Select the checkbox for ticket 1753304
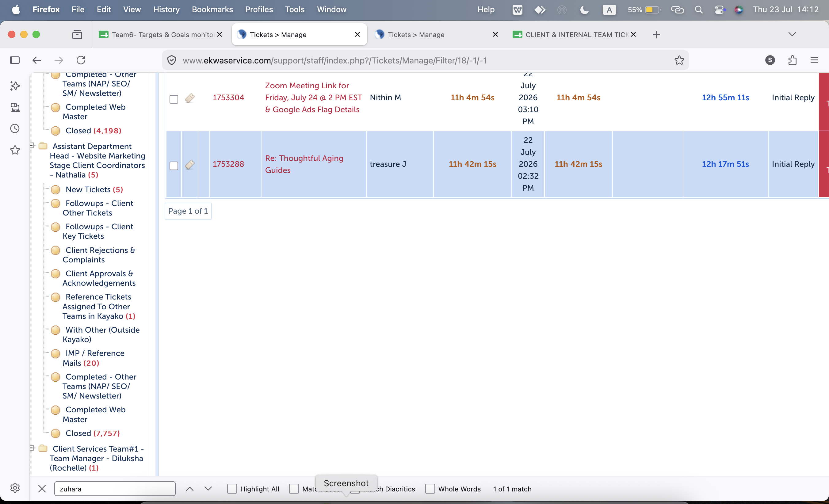This screenshot has height=504, width=829. pos(174,99)
